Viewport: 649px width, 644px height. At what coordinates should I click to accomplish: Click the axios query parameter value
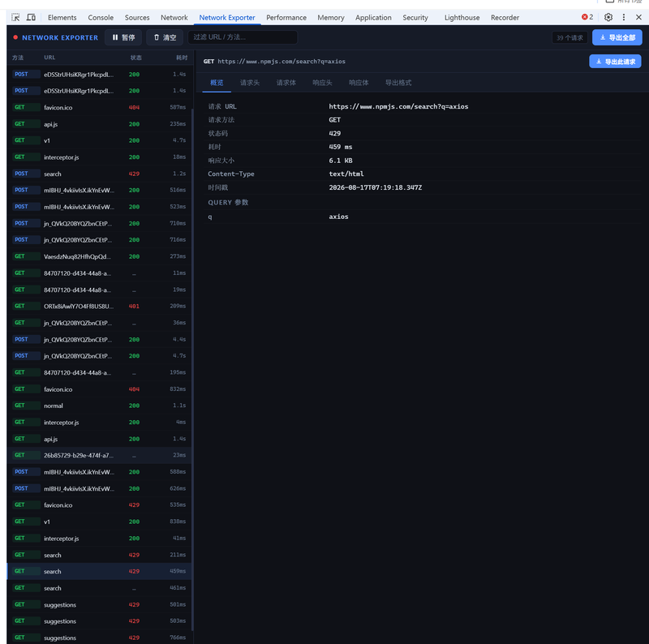point(338,217)
